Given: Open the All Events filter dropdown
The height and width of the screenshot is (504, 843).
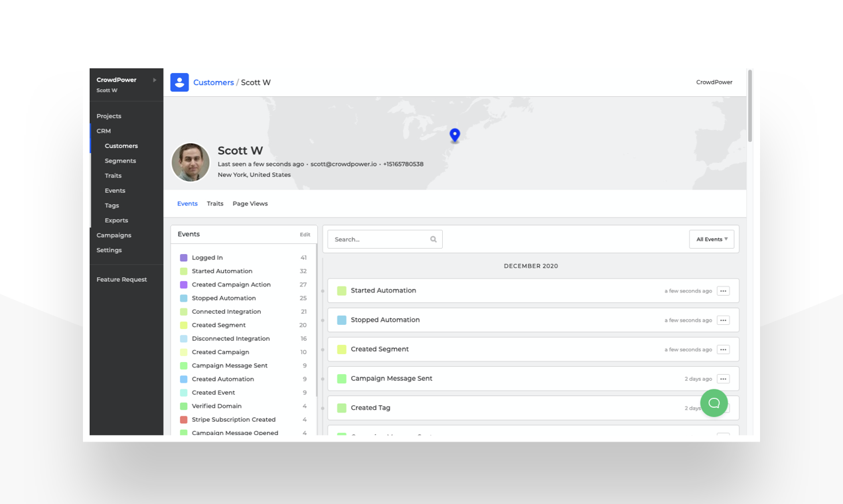Looking at the screenshot, I should (x=712, y=239).
